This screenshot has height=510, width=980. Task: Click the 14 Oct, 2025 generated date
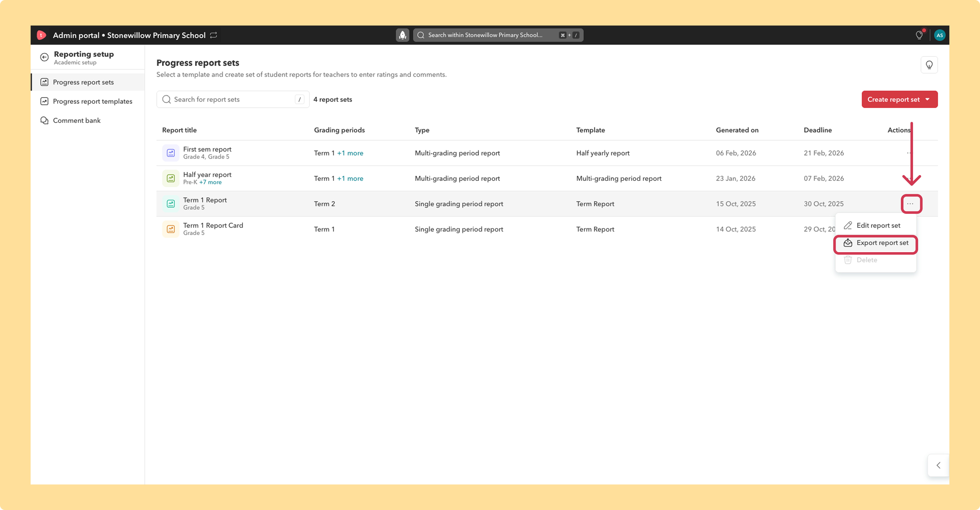(x=736, y=229)
